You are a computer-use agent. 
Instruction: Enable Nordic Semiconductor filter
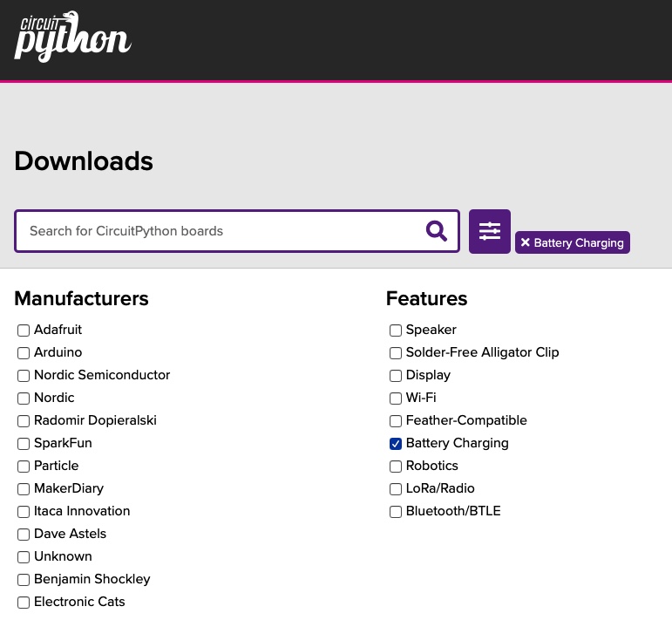pos(24,376)
